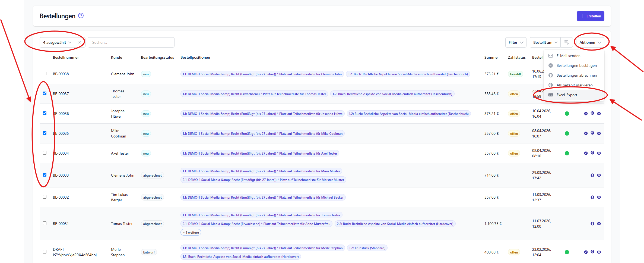The width and height of the screenshot is (644, 263).
Task: View order BE-00031 with the eye icon
Action: [599, 224]
